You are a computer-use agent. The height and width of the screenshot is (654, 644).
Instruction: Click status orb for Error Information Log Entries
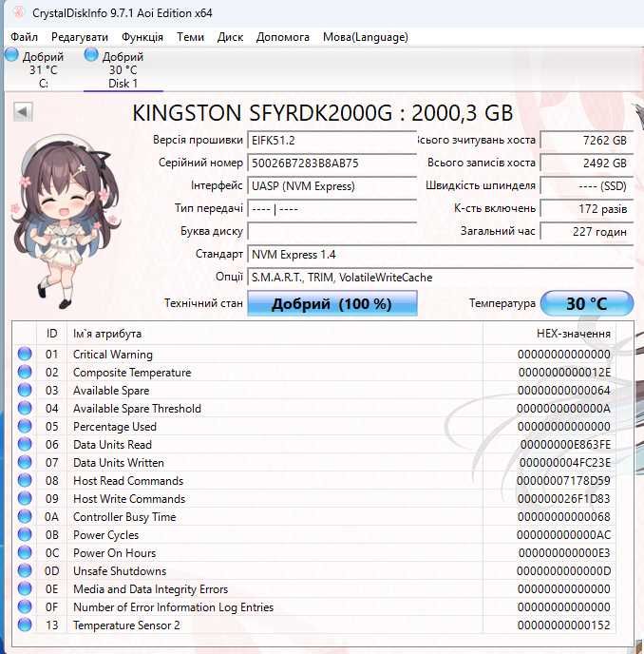tap(25, 606)
